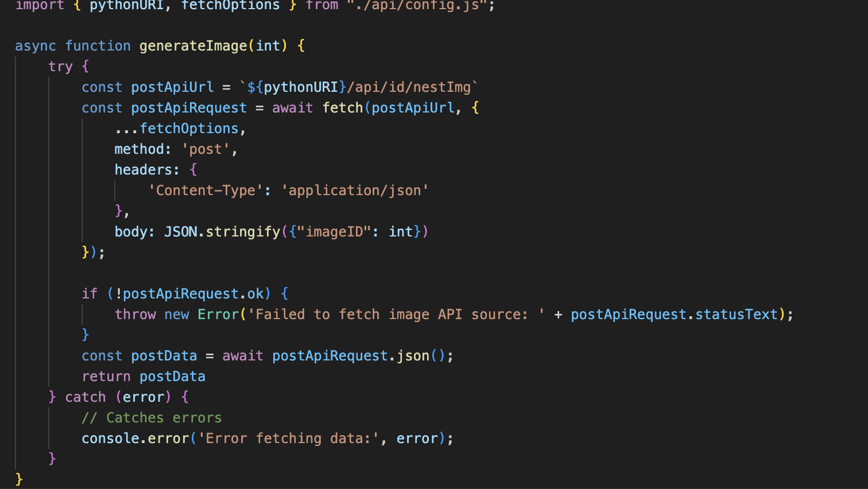Viewport: 868px width, 489px height.
Task: Click the 'Content-Type' string
Action: point(206,191)
